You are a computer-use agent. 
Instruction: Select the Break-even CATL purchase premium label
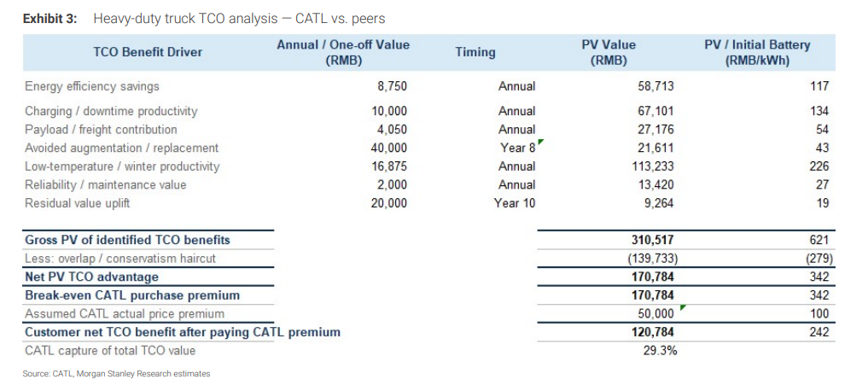click(132, 295)
